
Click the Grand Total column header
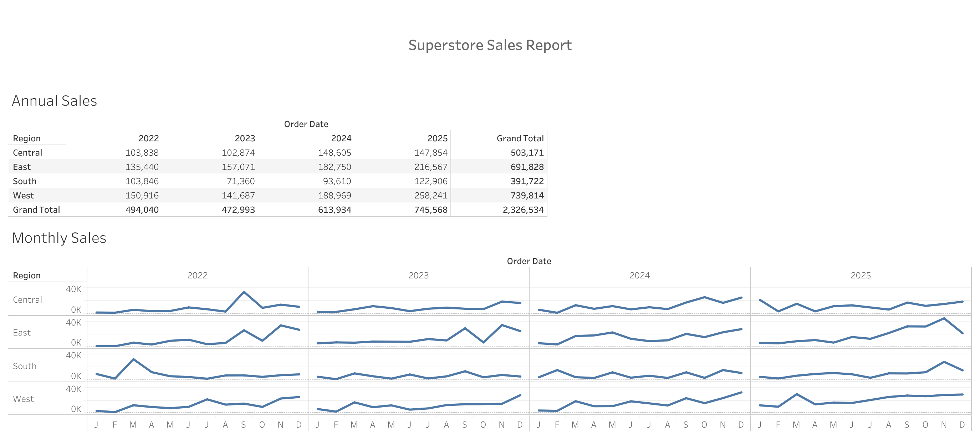pyautogui.click(x=520, y=138)
